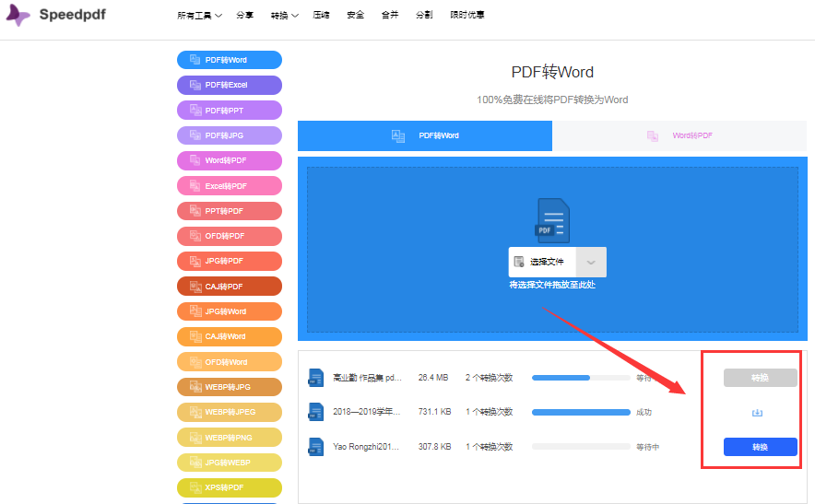The width and height of the screenshot is (815, 504).
Task: Select file name Yao Rongzhi201...
Action: click(x=366, y=447)
